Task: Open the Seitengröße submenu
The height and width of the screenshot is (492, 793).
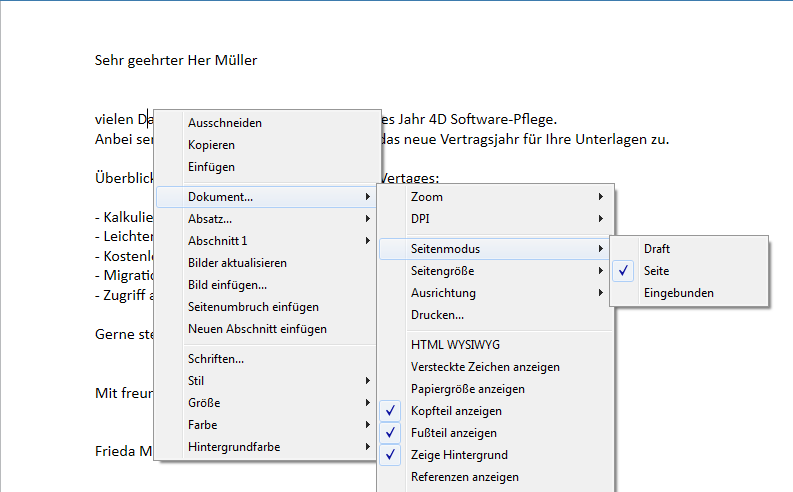Action: click(x=442, y=271)
